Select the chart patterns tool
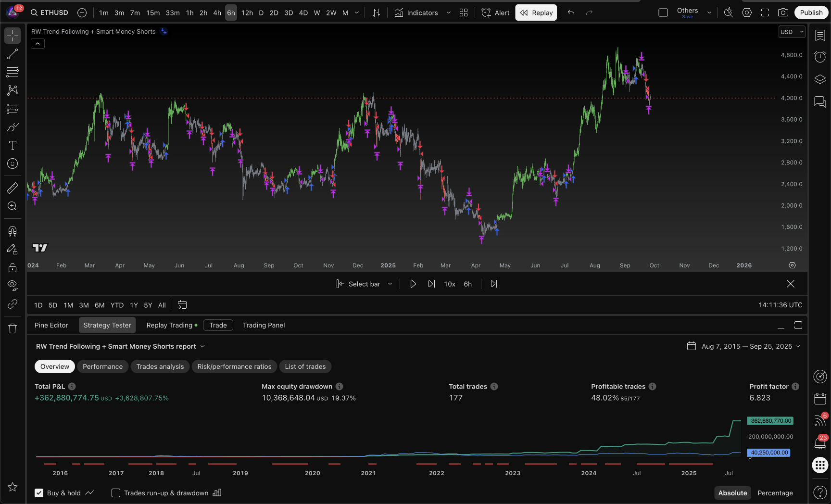This screenshot has height=504, width=831. [x=13, y=90]
